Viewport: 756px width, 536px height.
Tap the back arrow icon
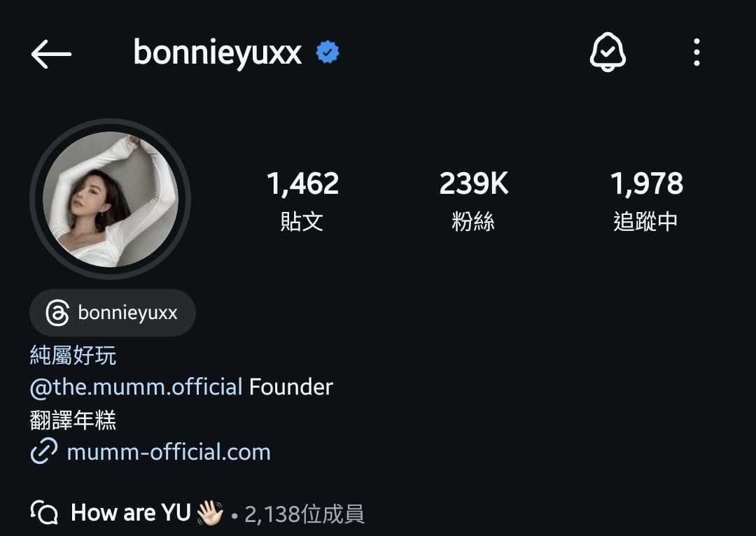point(51,53)
